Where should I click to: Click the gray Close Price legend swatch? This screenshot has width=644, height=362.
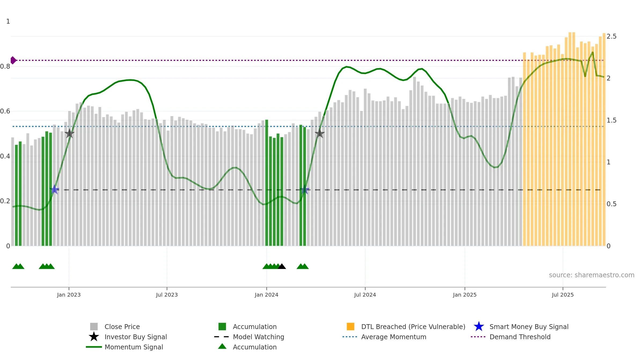point(94,327)
